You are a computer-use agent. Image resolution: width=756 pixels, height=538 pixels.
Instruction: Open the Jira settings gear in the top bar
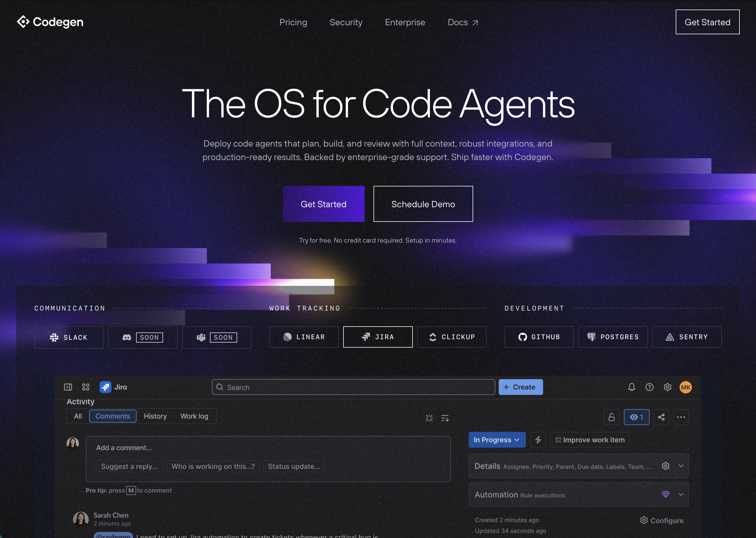667,387
